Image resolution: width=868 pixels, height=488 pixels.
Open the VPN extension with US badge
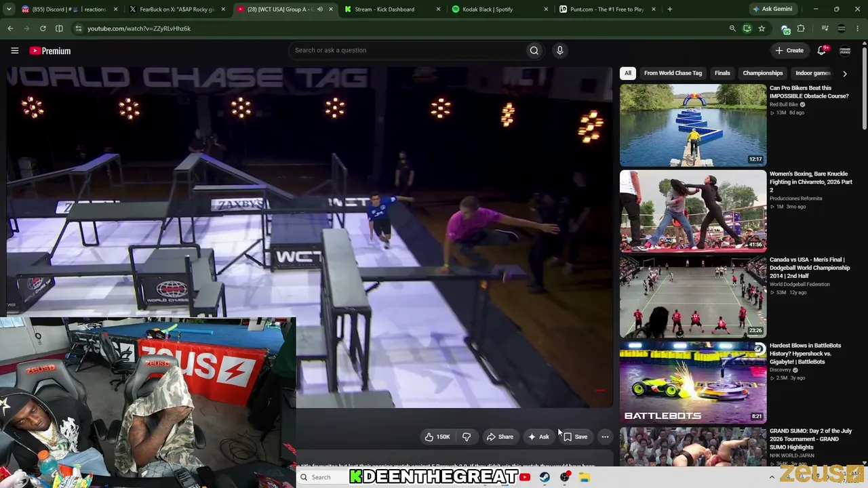pyautogui.click(x=785, y=28)
